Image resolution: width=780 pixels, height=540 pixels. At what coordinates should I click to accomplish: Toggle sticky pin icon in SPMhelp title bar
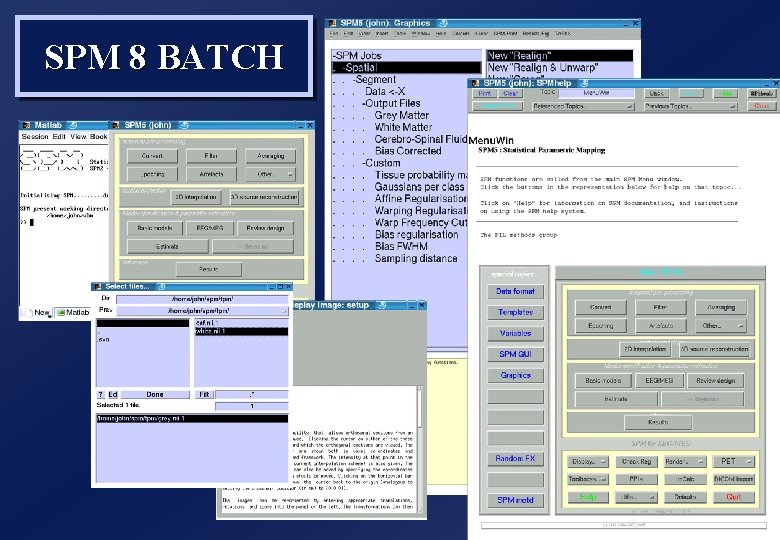click(585, 83)
